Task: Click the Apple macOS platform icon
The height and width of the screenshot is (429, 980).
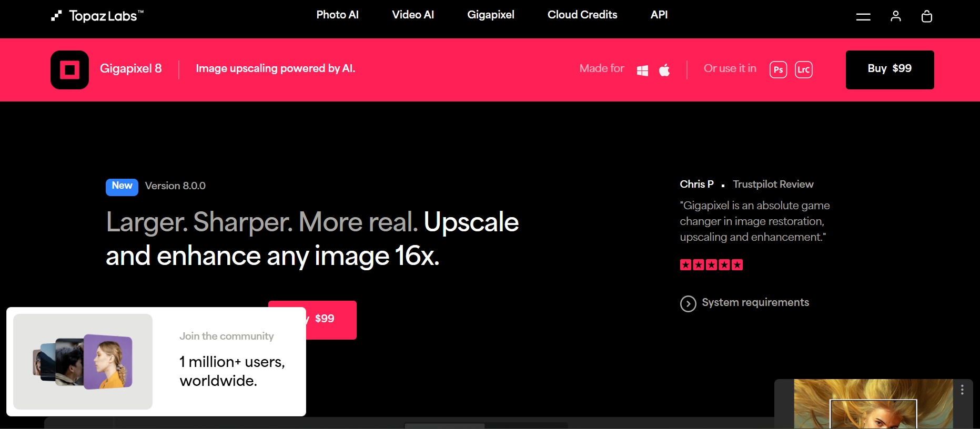Action: click(x=664, y=70)
